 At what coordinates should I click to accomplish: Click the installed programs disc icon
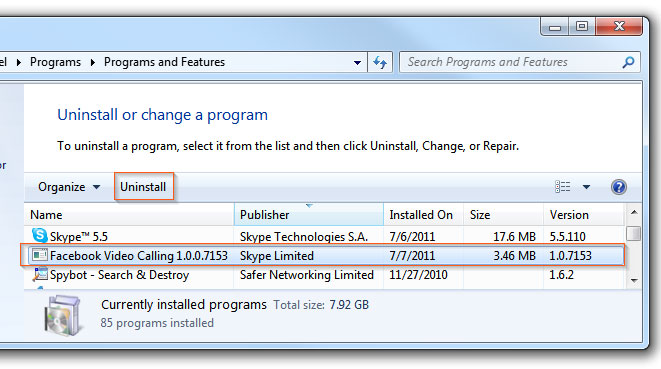(x=63, y=315)
